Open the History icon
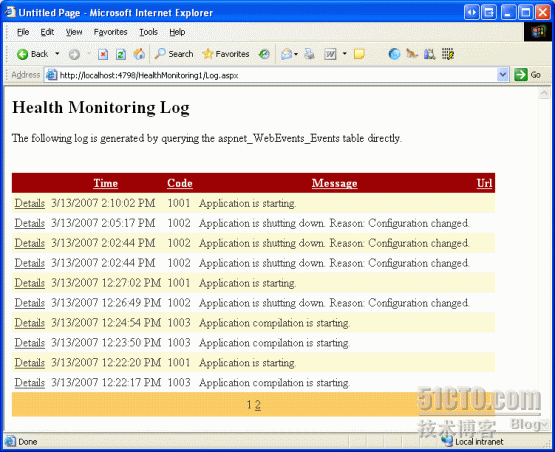Screen dimensions: 555x452 point(264,54)
